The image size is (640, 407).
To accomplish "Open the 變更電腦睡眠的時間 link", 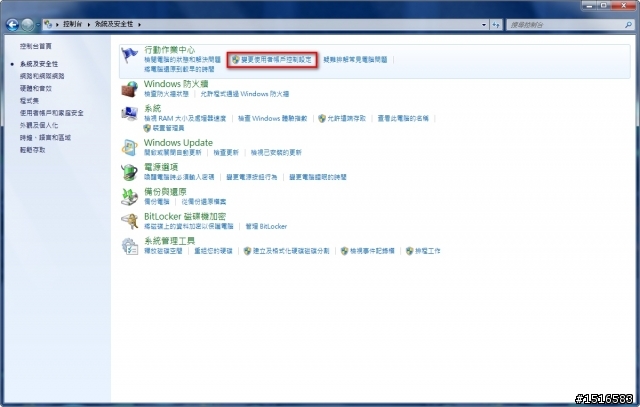I will pyautogui.click(x=318, y=177).
